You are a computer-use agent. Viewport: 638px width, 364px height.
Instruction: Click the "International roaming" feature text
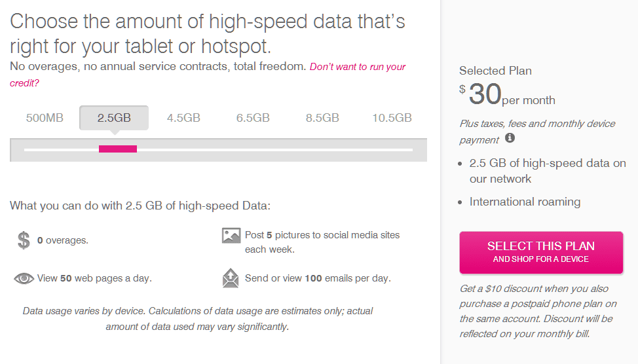click(x=525, y=202)
